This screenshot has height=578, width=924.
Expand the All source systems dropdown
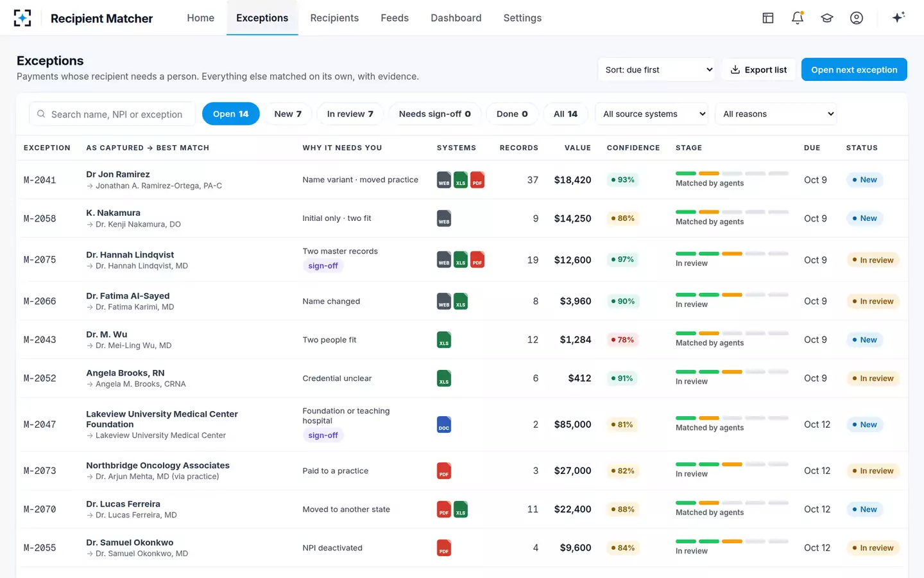pyautogui.click(x=652, y=114)
